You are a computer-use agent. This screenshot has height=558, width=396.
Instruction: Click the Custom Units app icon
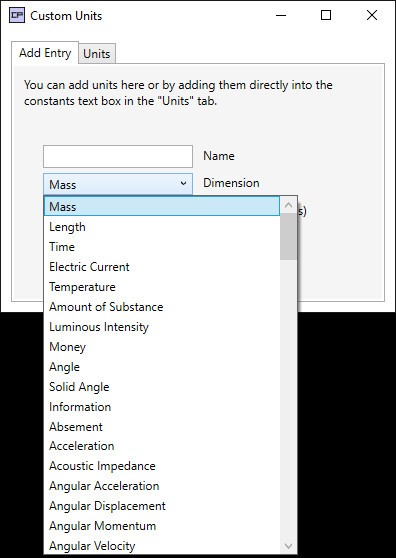[x=17, y=15]
